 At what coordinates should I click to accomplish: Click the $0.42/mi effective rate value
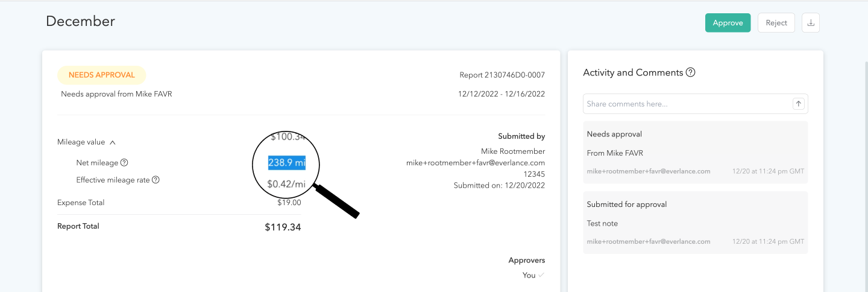286,184
